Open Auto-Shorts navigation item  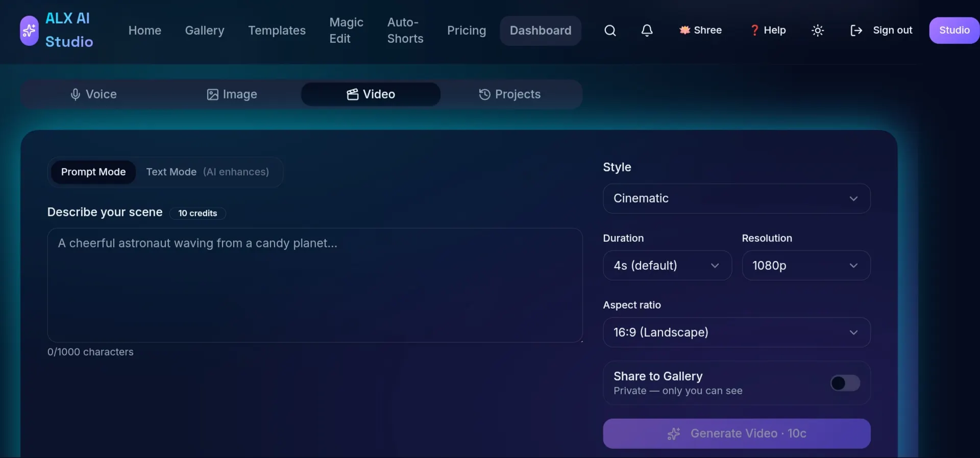click(405, 31)
